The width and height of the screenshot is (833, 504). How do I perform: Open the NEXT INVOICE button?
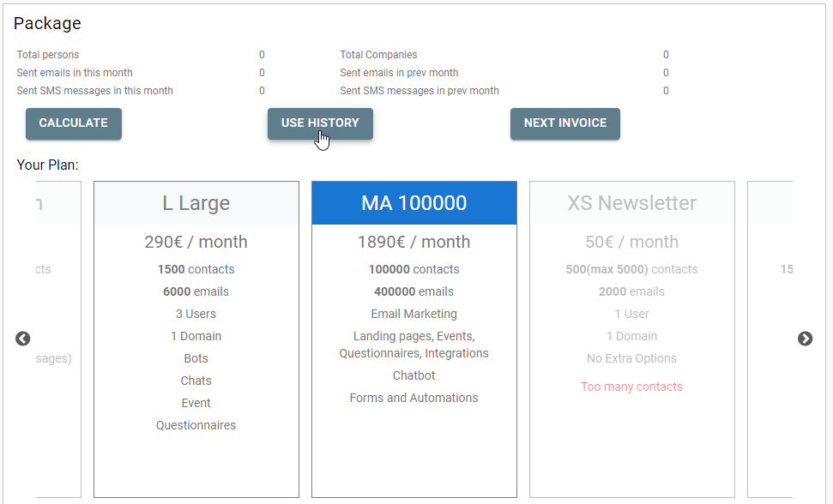coord(564,123)
